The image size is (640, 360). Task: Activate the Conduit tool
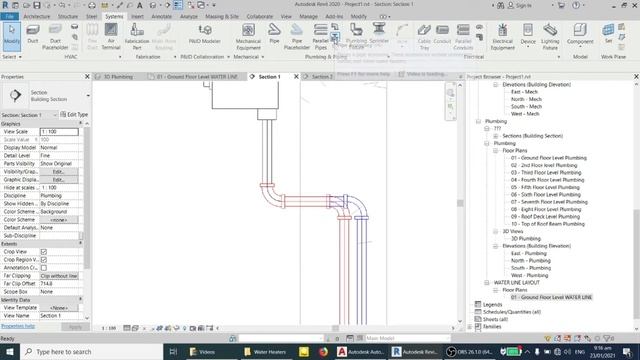(x=442, y=34)
